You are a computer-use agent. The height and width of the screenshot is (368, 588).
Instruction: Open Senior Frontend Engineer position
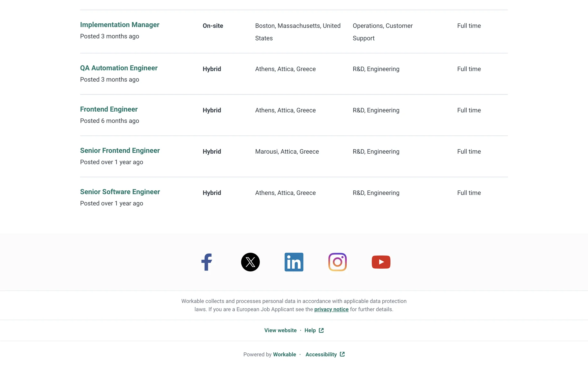pos(120,151)
